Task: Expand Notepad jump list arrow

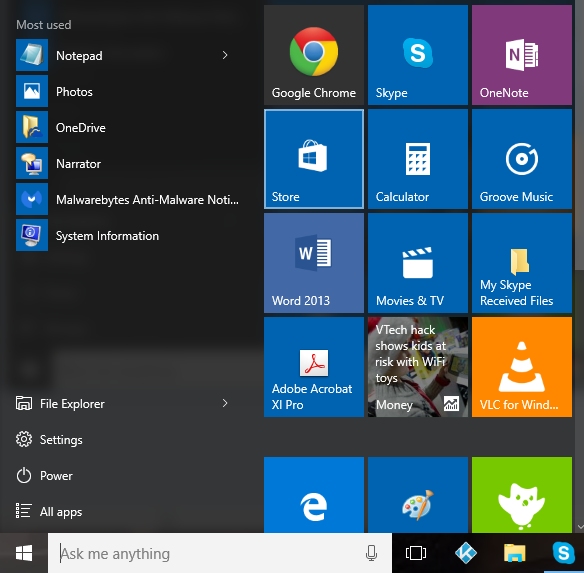Action: click(225, 55)
